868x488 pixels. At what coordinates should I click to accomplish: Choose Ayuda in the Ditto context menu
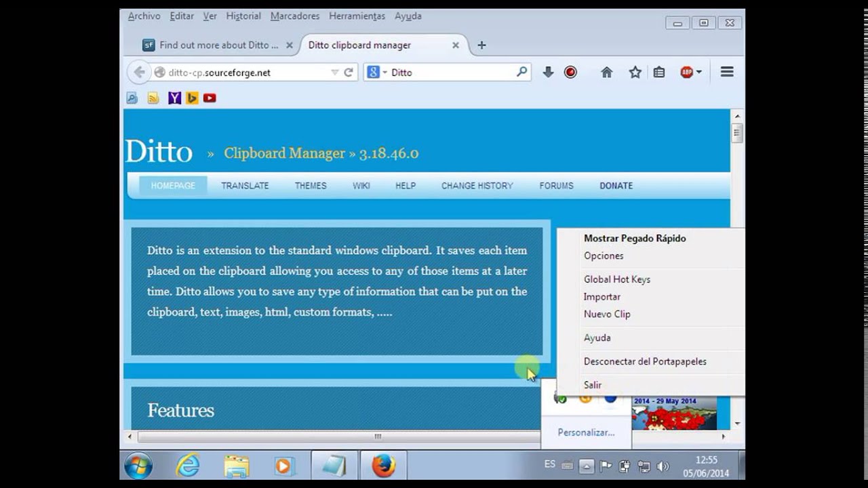pos(651,338)
